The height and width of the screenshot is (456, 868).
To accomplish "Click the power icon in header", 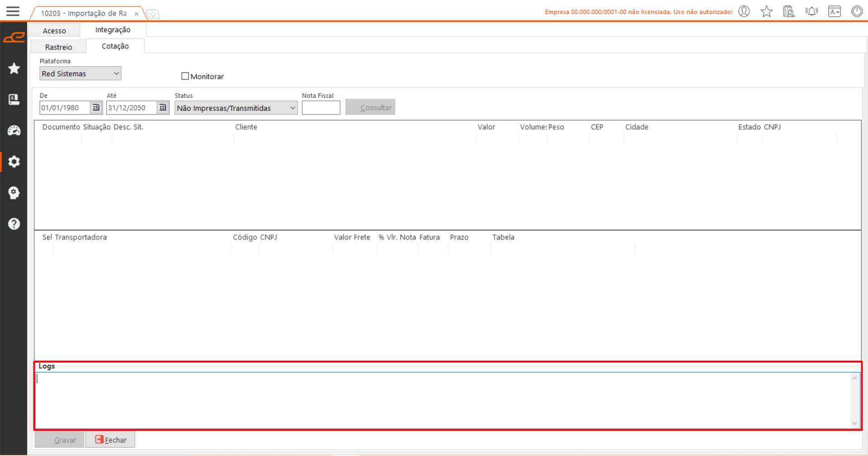I will click(857, 12).
